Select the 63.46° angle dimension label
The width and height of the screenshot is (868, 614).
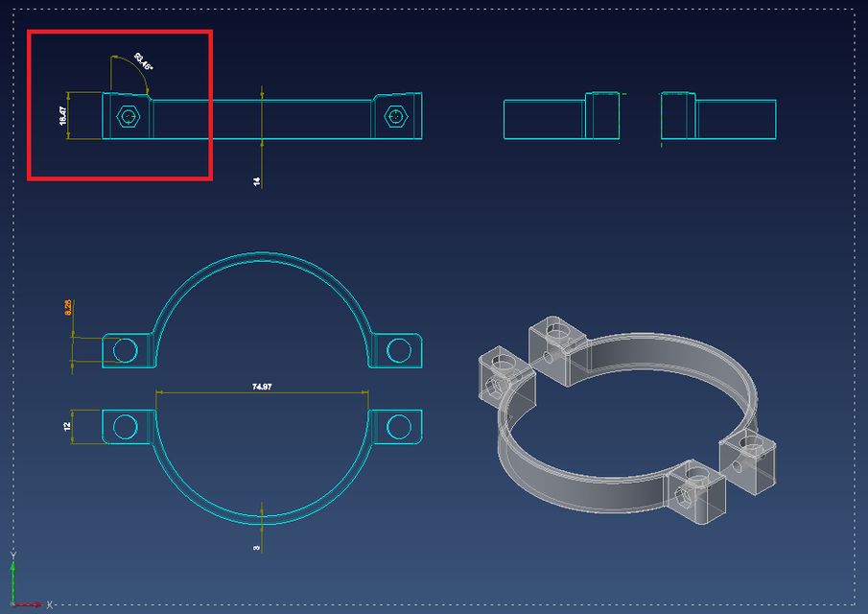coord(142,61)
